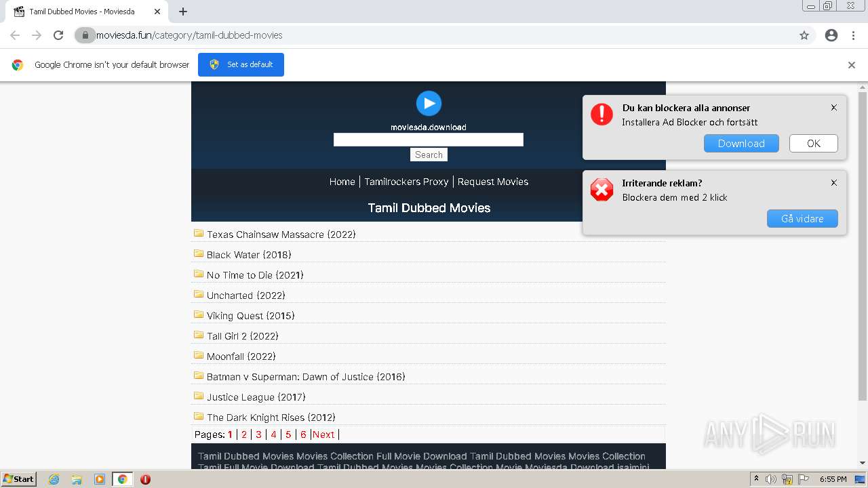Click the system clock showing 6:55 PM
The image size is (868, 488).
833,479
